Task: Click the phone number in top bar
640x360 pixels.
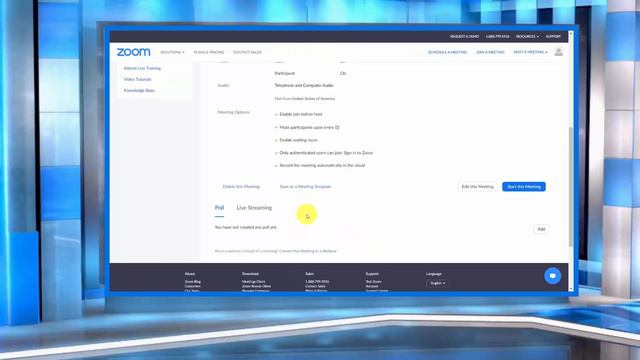Action: 497,36
